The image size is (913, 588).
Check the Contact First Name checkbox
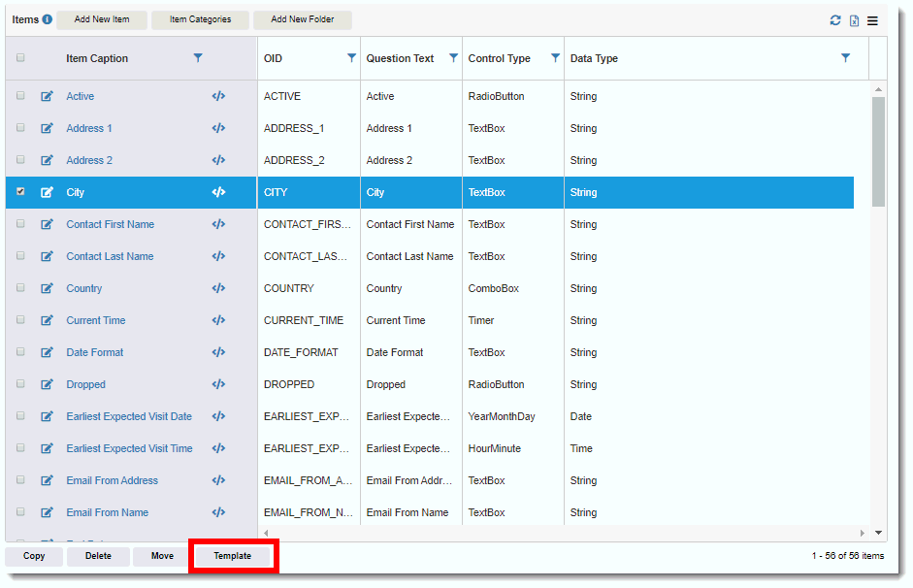tap(20, 223)
